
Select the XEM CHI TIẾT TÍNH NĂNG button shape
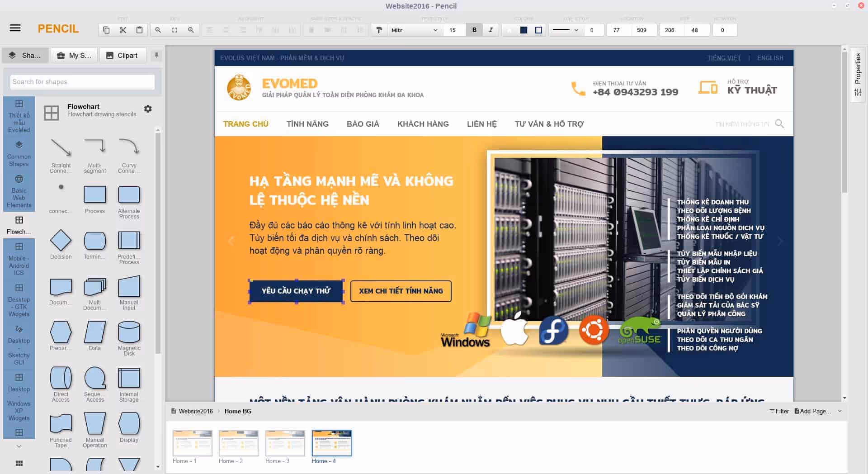401,291
